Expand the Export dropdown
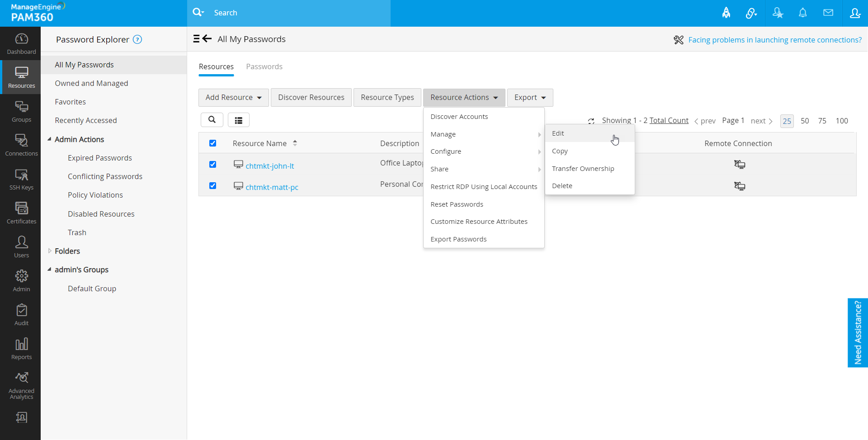The image size is (868, 440). click(x=530, y=98)
